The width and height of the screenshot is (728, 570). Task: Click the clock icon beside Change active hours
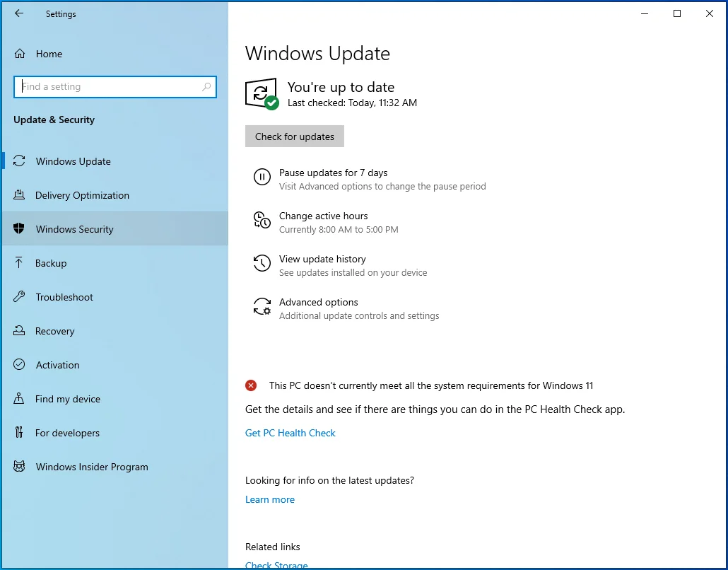(262, 220)
